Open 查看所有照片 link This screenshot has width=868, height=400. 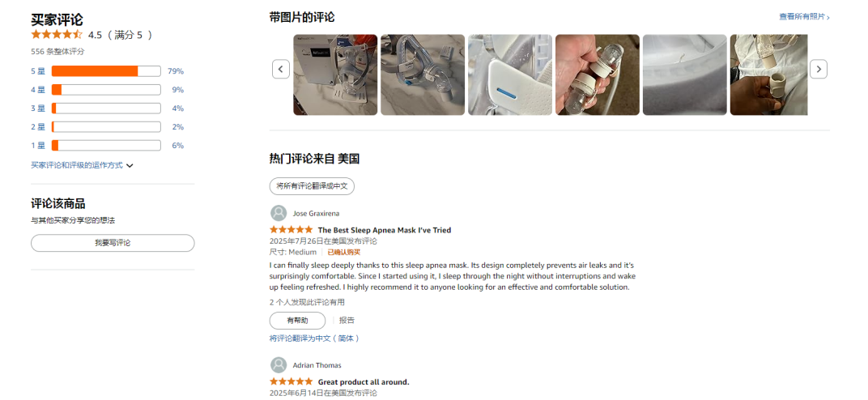tap(804, 16)
